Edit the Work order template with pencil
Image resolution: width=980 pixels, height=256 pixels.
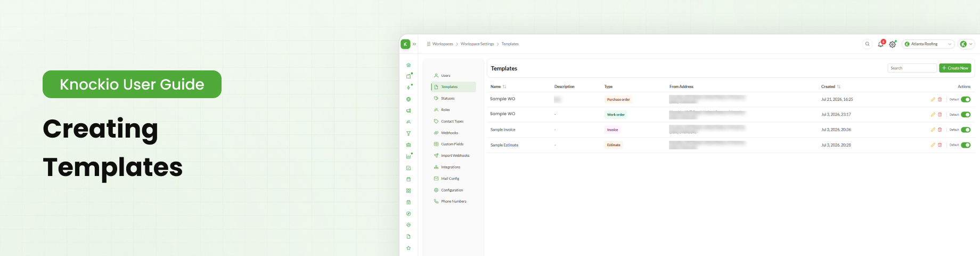pos(933,115)
